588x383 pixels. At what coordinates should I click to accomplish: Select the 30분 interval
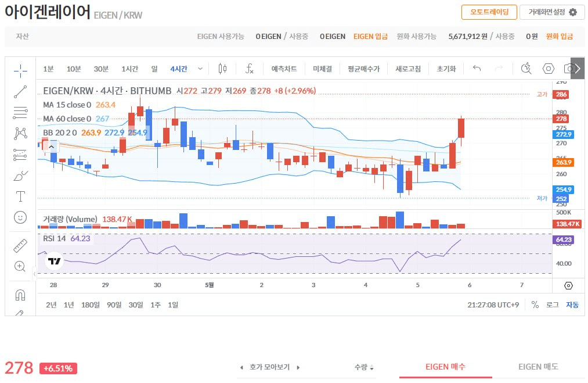click(101, 69)
